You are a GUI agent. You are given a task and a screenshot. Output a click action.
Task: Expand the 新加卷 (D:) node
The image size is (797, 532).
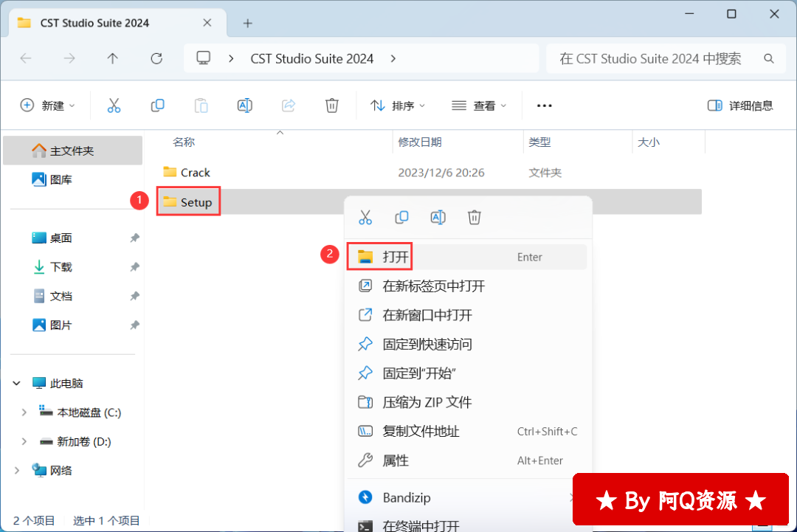(x=24, y=441)
